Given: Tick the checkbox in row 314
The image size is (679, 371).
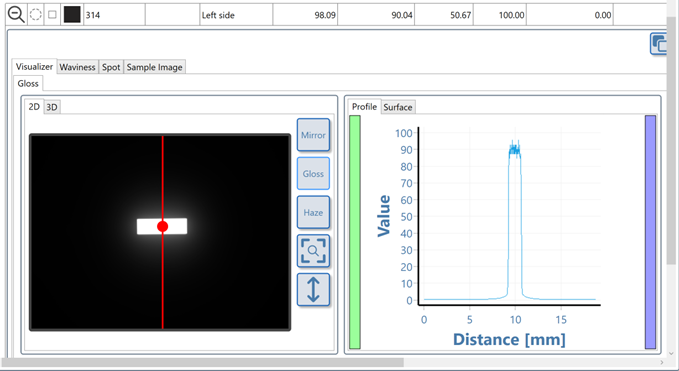Looking at the screenshot, I should tap(52, 15).
